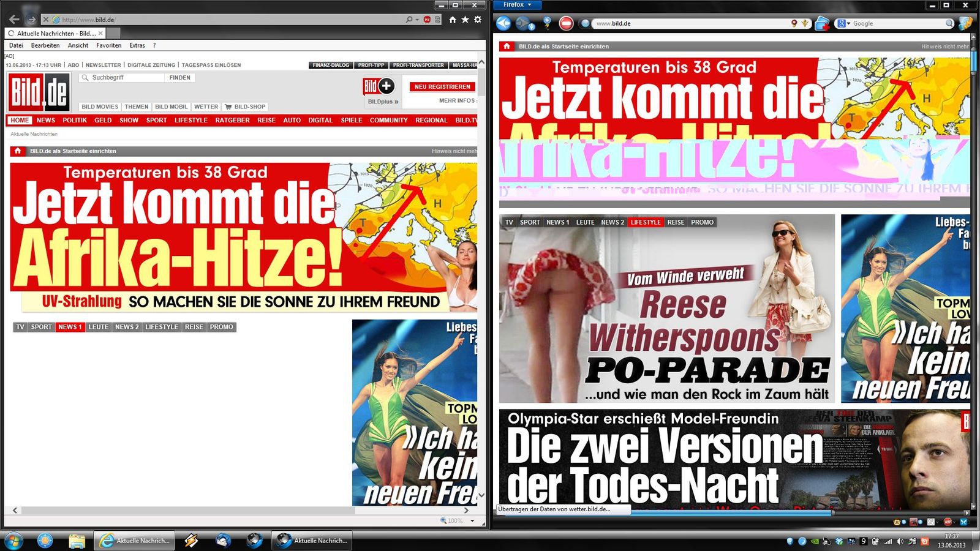Select HOME in the red navigation bar
980x551 pixels.
click(x=20, y=120)
